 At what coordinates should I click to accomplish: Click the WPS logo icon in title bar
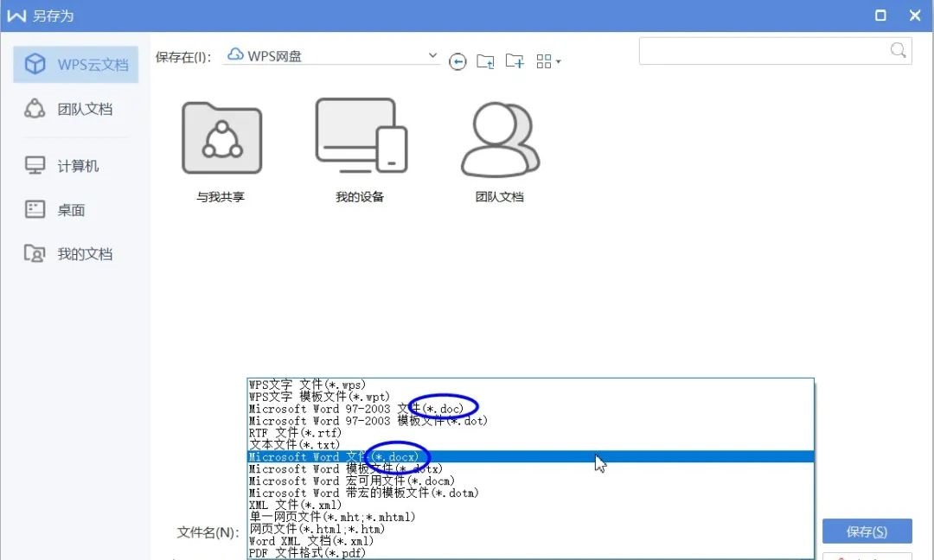coord(16,16)
